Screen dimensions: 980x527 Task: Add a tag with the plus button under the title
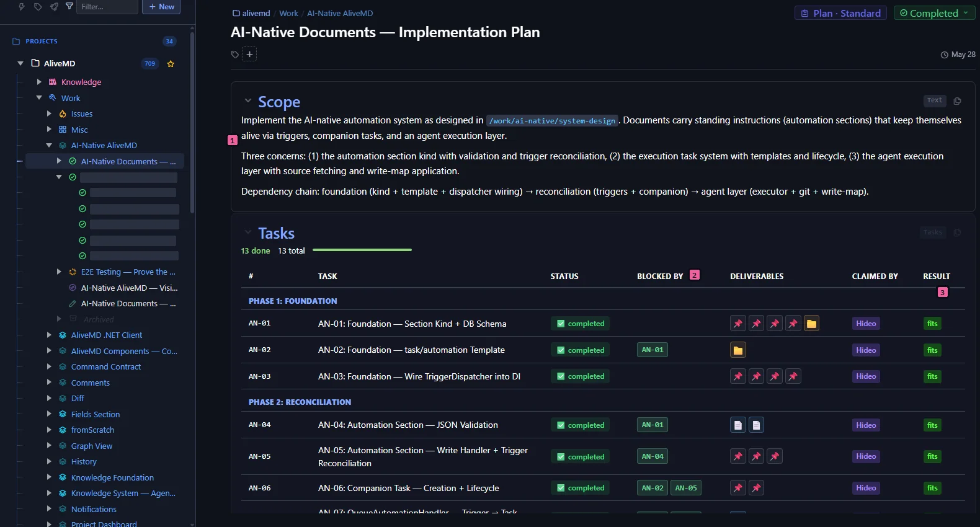point(249,55)
